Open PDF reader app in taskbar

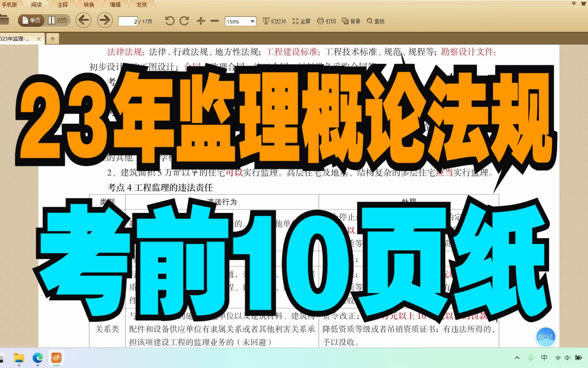click(56, 358)
